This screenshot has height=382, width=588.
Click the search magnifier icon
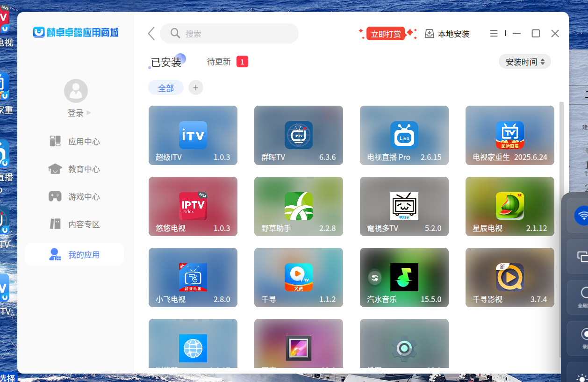pos(175,33)
